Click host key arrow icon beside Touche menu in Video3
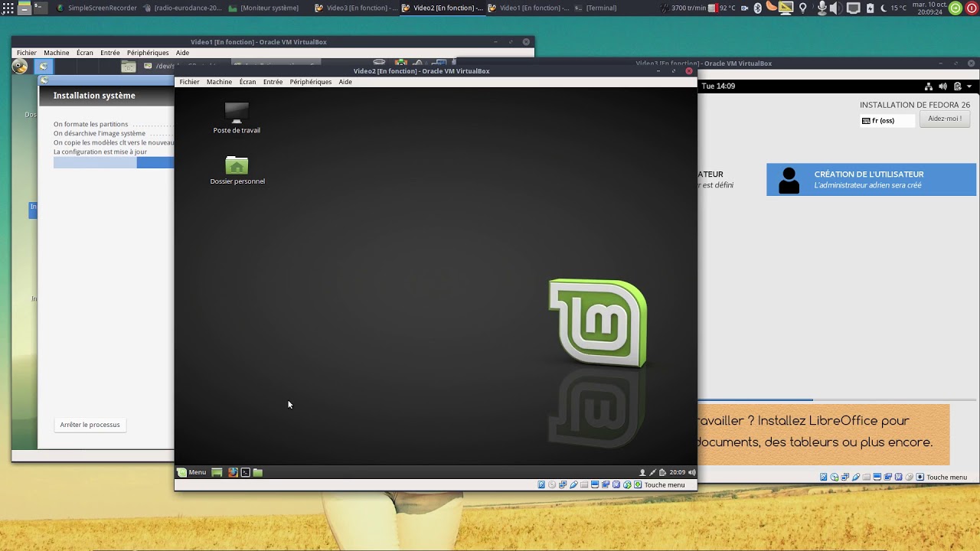This screenshot has height=551, width=980. tap(920, 477)
